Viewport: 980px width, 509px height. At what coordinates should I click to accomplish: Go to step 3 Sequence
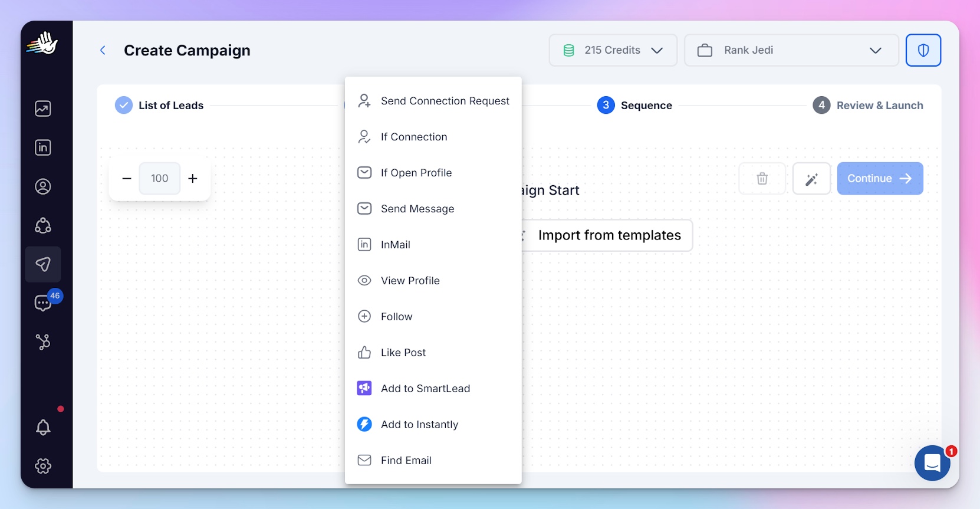click(x=634, y=105)
